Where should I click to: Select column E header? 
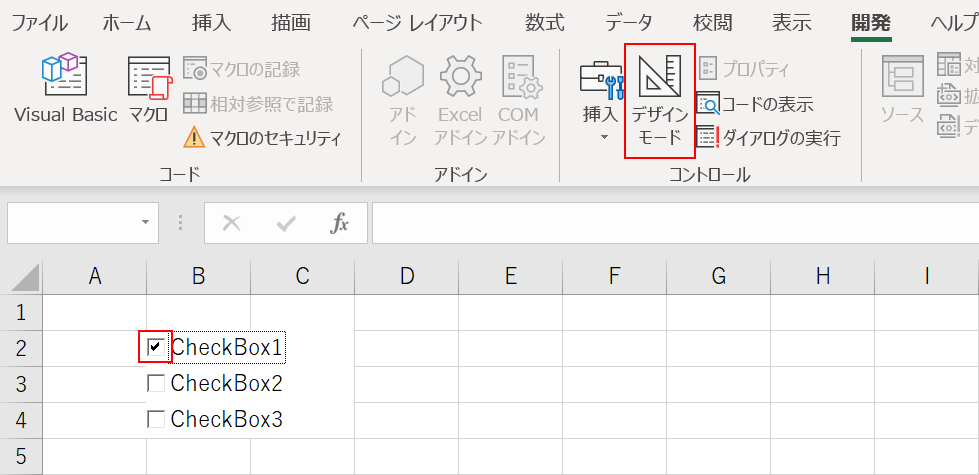pos(511,277)
